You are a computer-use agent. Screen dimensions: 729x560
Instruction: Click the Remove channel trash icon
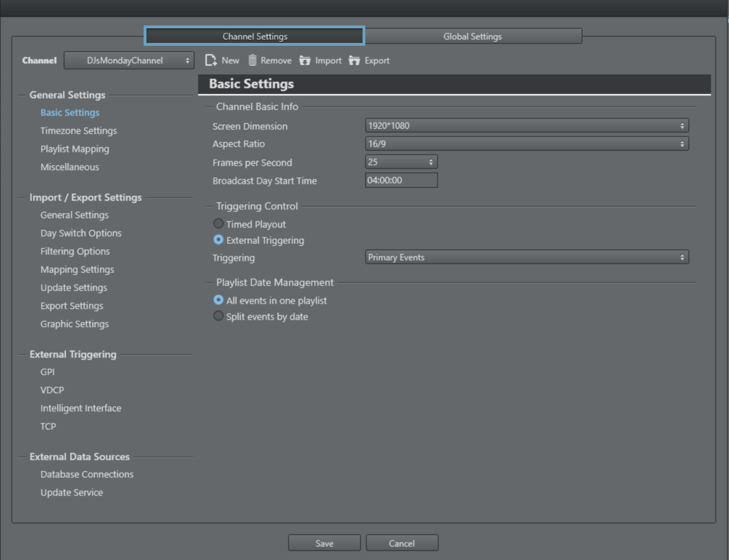(252, 61)
